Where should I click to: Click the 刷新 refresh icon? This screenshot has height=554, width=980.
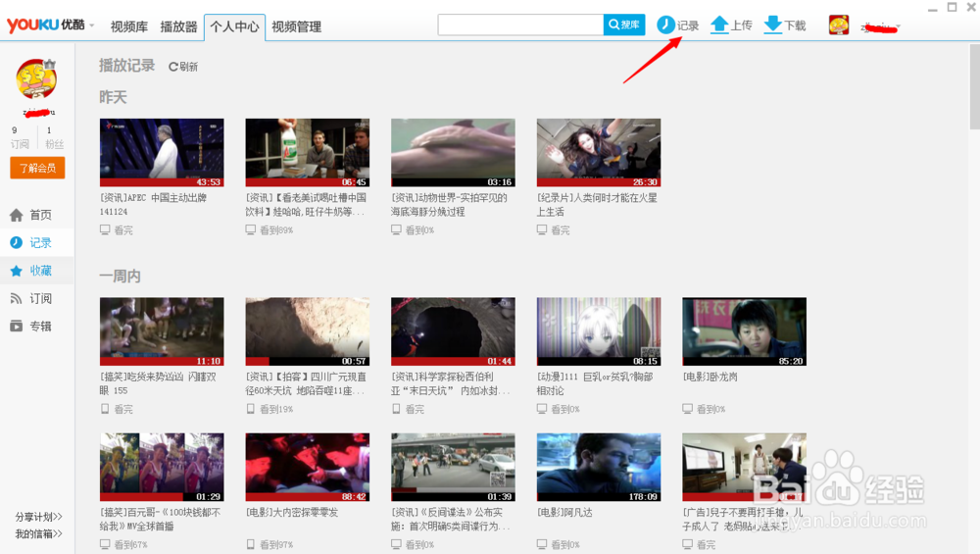tap(173, 67)
